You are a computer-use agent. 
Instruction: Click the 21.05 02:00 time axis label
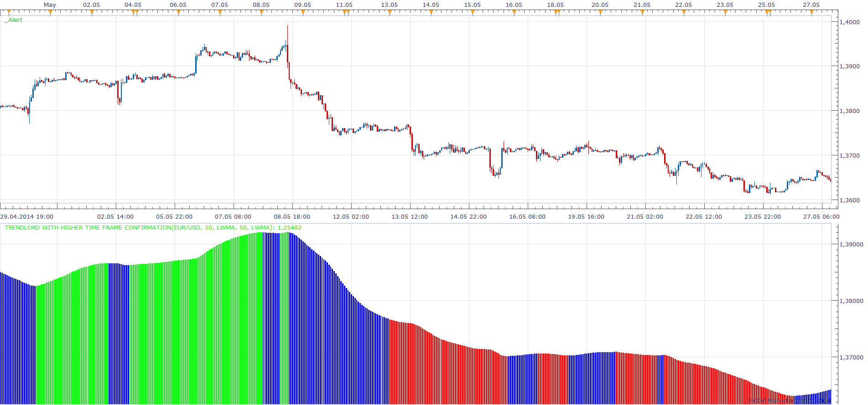coord(645,217)
